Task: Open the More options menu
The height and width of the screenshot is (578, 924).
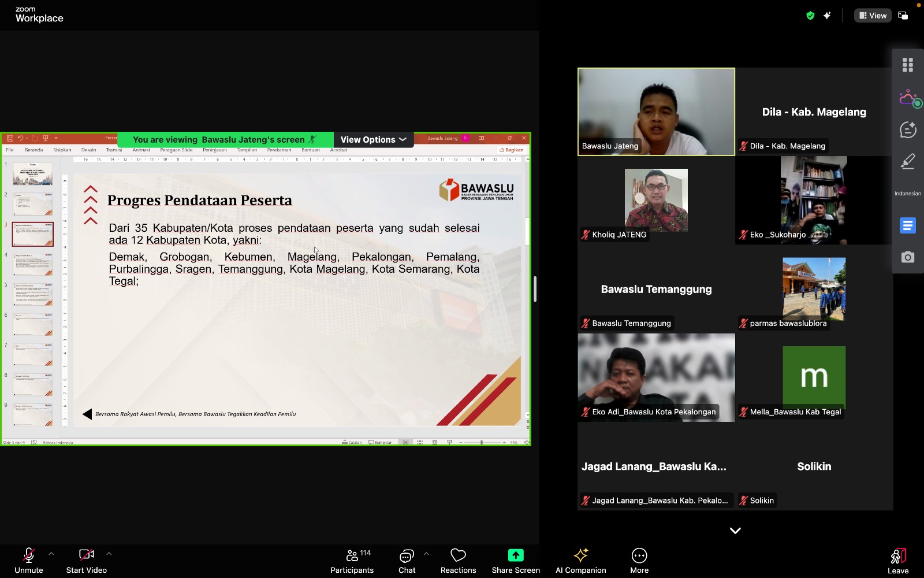Action: (x=639, y=561)
